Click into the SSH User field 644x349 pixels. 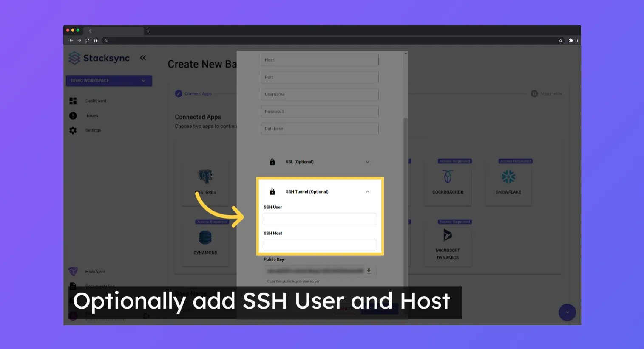click(320, 219)
